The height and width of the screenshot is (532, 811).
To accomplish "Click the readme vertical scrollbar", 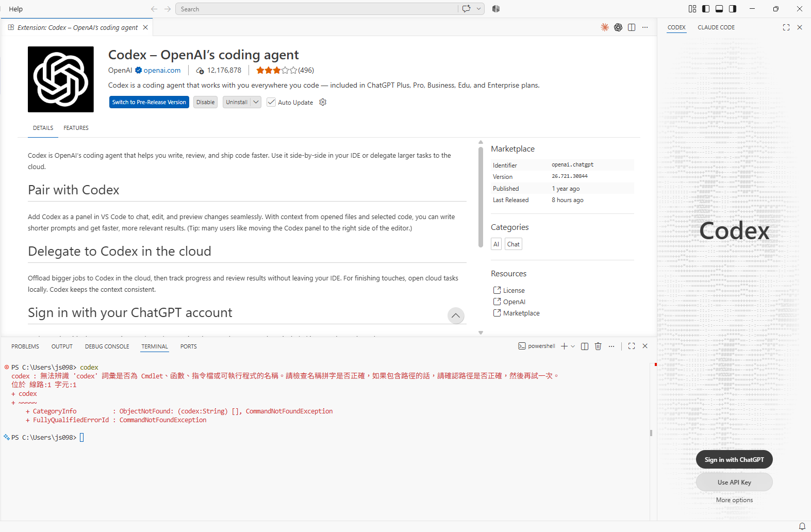I will pyautogui.click(x=481, y=198).
